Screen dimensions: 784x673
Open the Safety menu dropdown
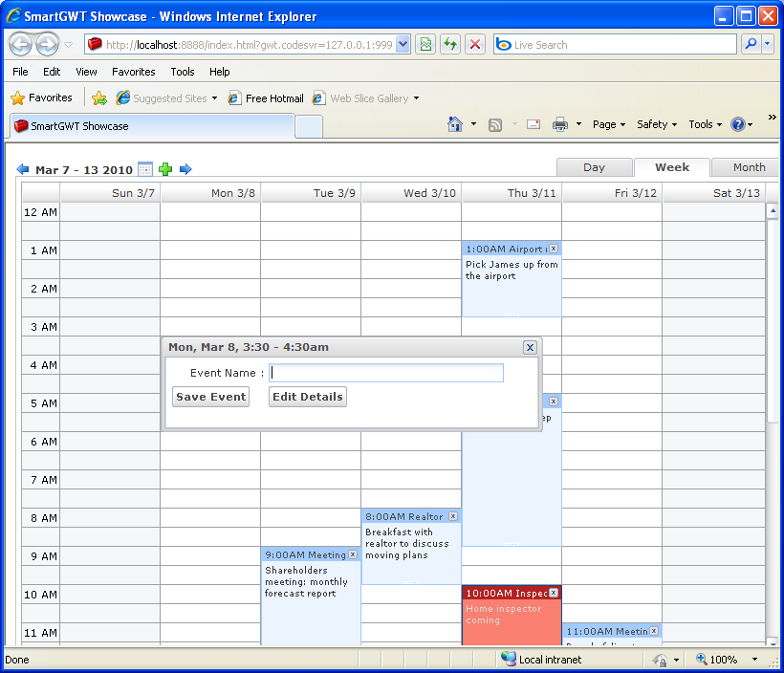(657, 124)
